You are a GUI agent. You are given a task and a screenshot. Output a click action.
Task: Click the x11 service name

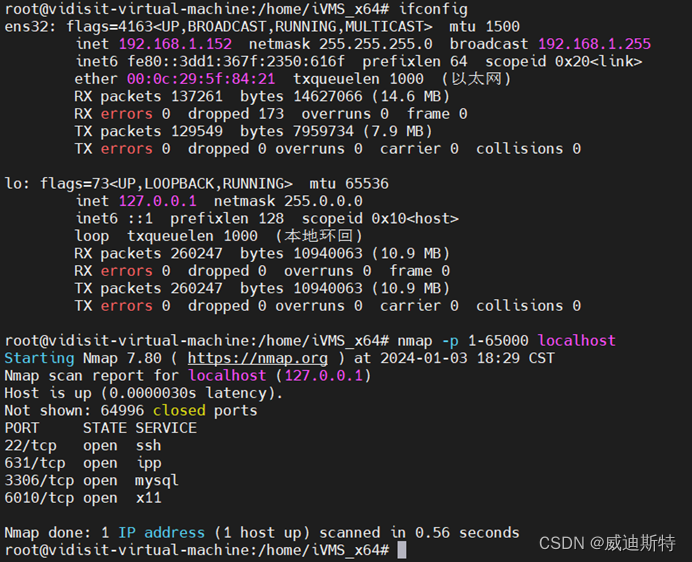[x=149, y=498]
